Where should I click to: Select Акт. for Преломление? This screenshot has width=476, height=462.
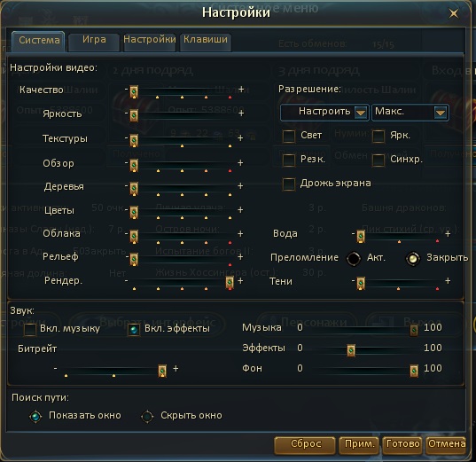[x=354, y=258]
